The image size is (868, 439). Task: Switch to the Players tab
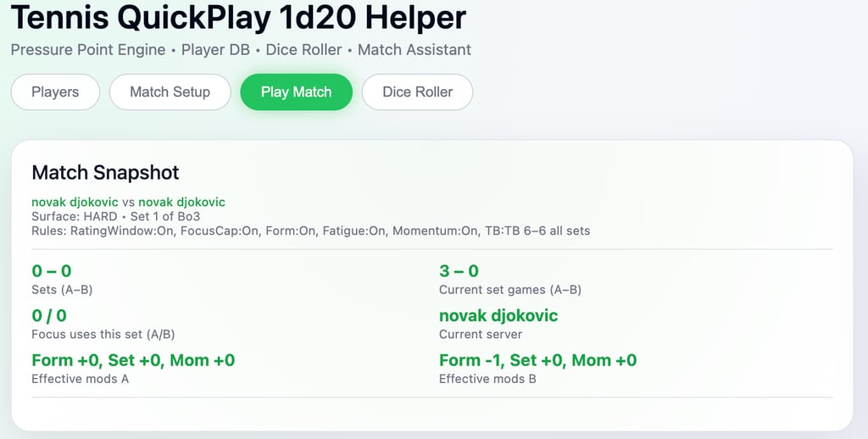55,92
